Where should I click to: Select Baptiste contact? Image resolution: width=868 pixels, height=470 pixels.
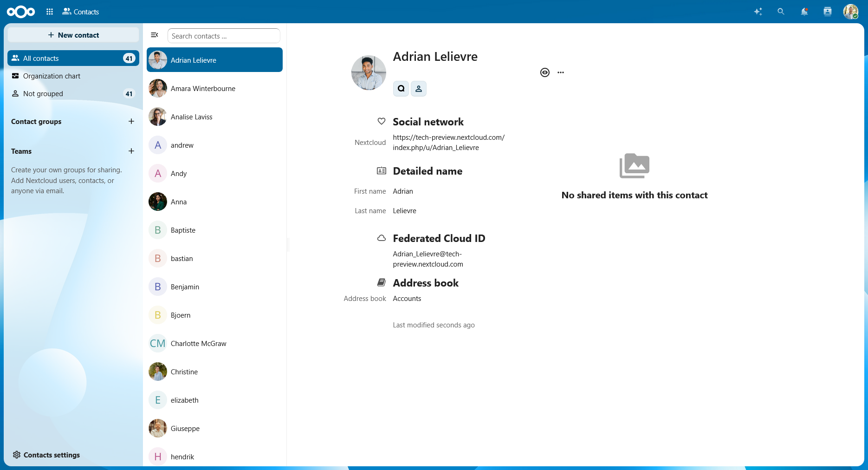214,230
